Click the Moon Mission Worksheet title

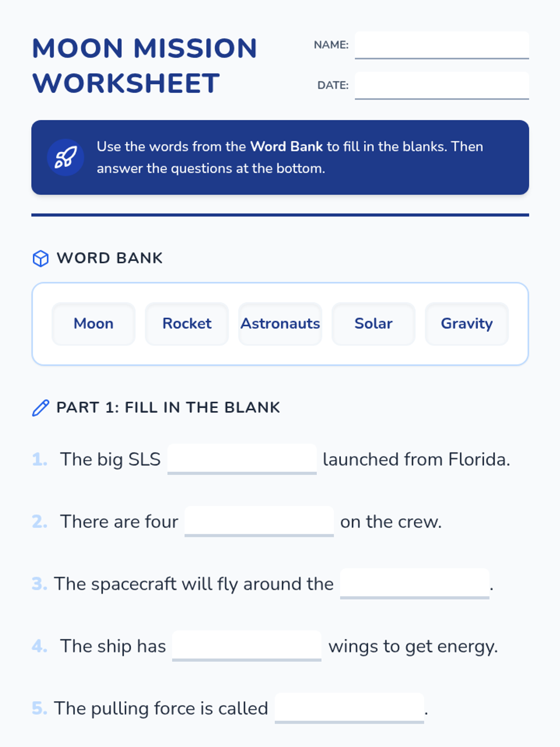point(145,65)
